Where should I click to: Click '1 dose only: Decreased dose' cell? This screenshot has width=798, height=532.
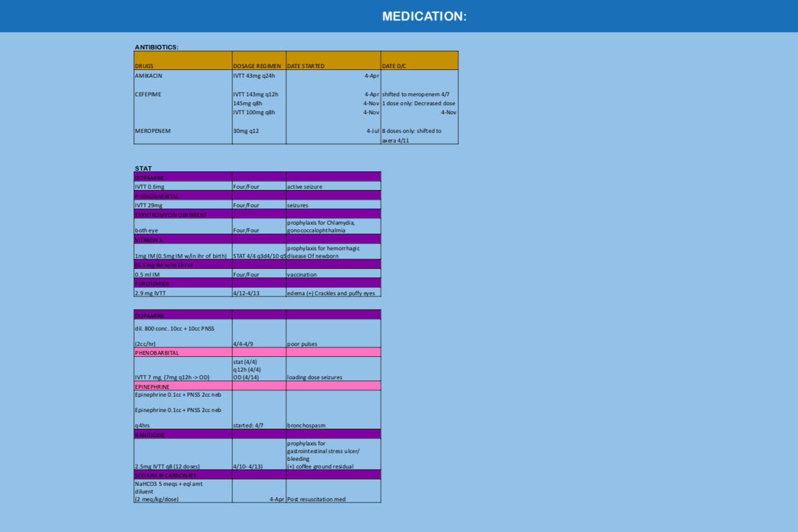click(419, 103)
